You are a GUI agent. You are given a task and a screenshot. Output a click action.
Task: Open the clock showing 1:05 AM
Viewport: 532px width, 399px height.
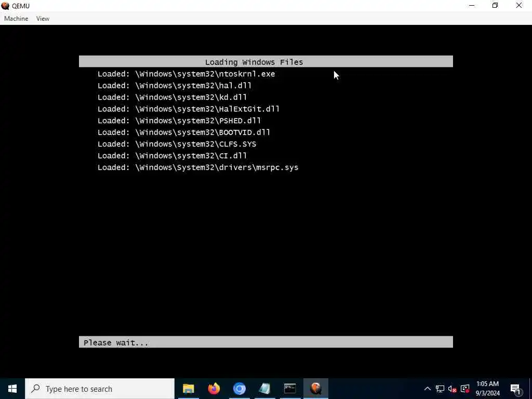tap(487, 389)
